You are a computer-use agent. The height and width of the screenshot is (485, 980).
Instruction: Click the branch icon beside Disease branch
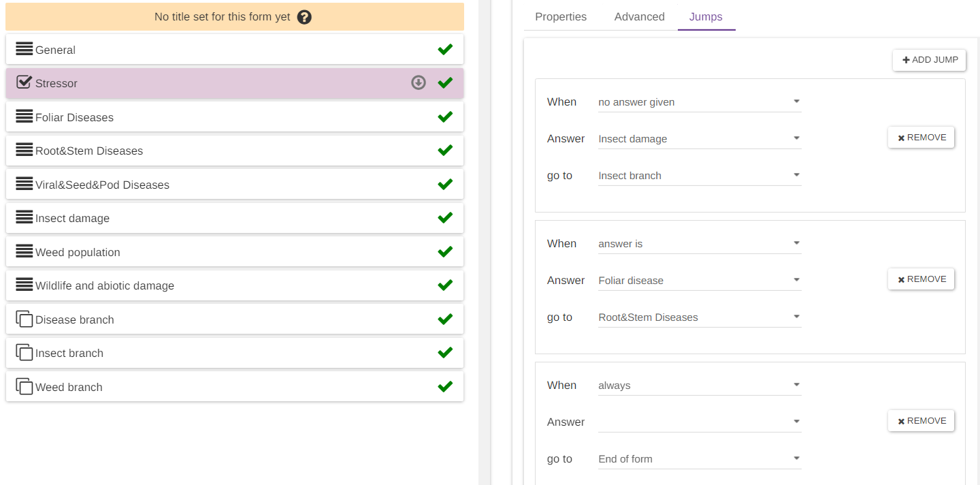click(x=24, y=319)
